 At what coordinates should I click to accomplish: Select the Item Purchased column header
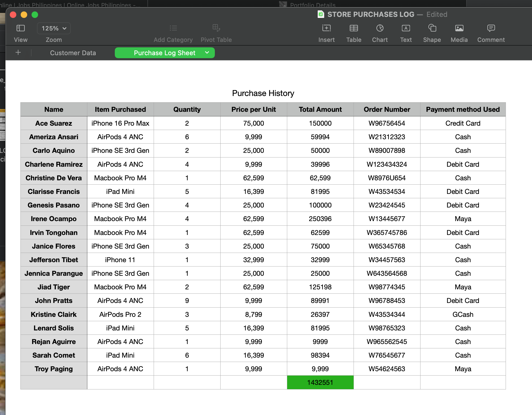tap(120, 109)
